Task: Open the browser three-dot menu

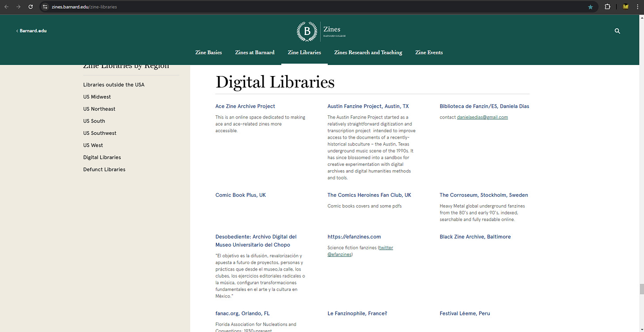Action: tap(637, 7)
